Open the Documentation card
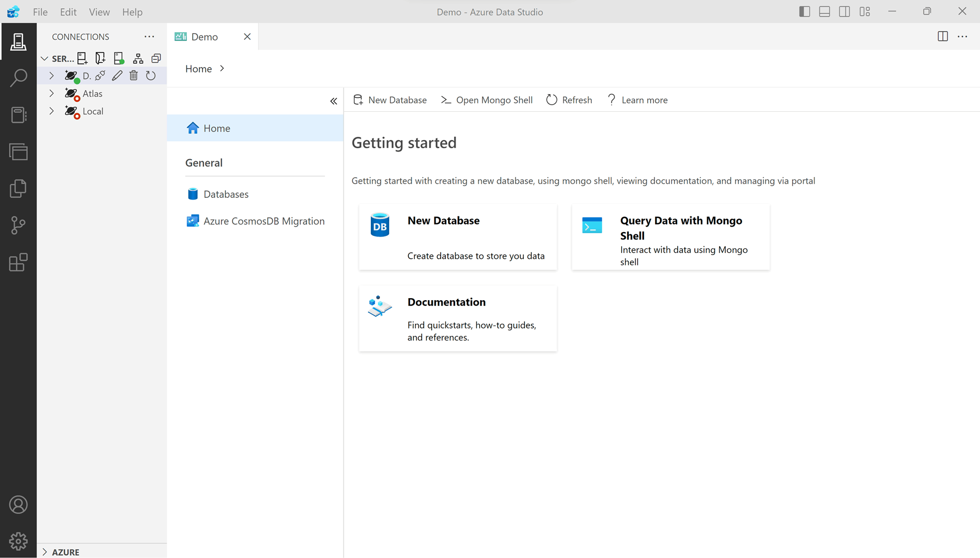The image size is (980, 558). pyautogui.click(x=457, y=319)
